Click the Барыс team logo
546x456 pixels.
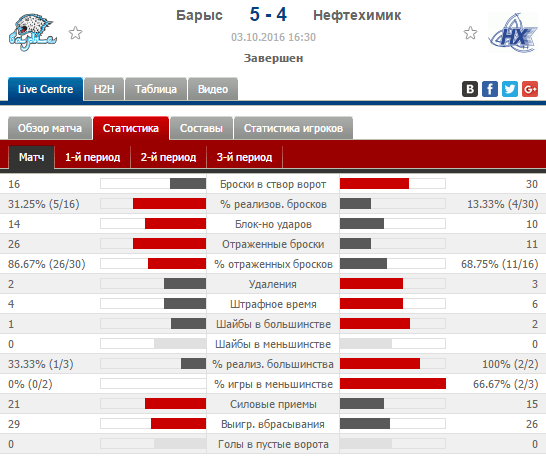[32, 33]
